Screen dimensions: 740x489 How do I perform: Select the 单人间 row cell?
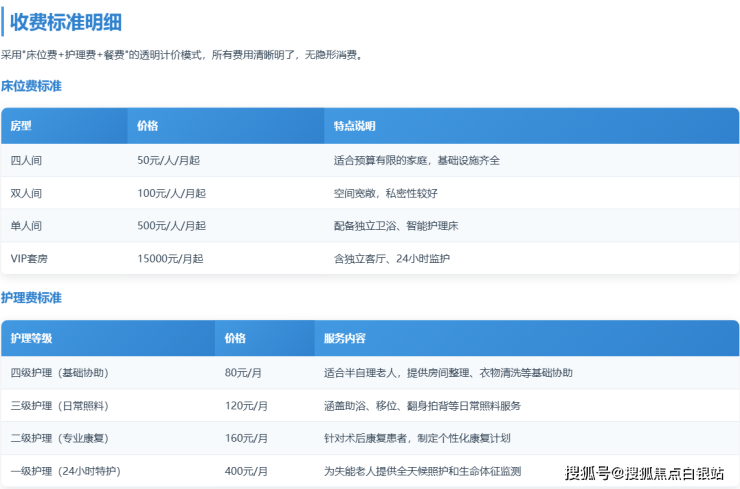coord(25,226)
